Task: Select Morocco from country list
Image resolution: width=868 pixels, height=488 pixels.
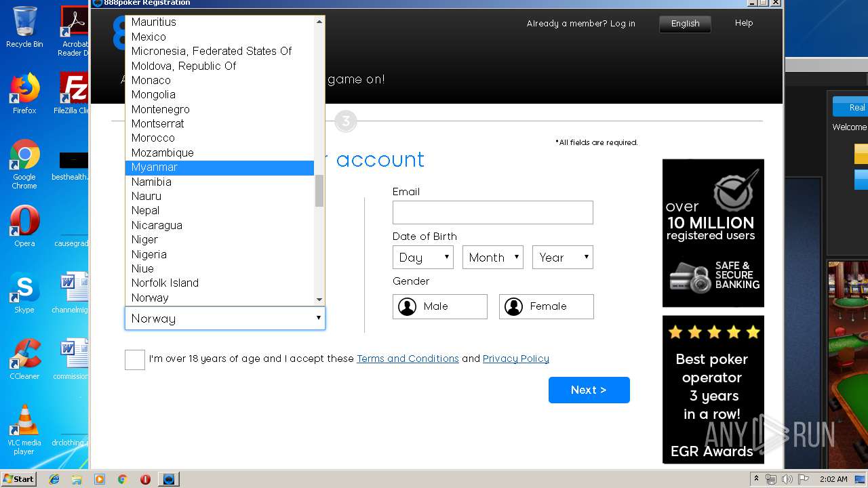Action: coord(220,138)
